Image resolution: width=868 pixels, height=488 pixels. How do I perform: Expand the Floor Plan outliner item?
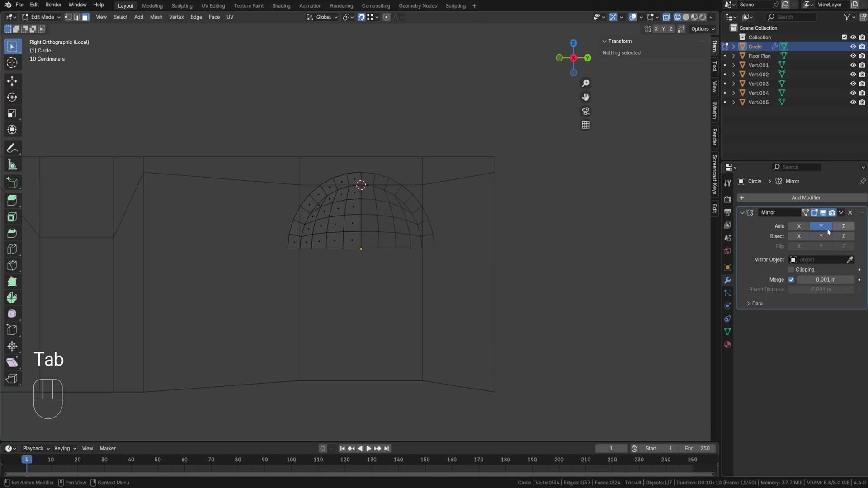tap(733, 56)
